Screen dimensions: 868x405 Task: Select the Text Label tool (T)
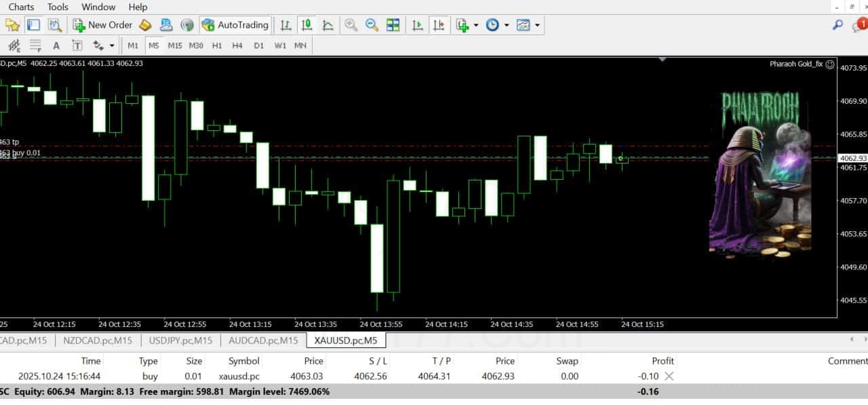(x=77, y=45)
